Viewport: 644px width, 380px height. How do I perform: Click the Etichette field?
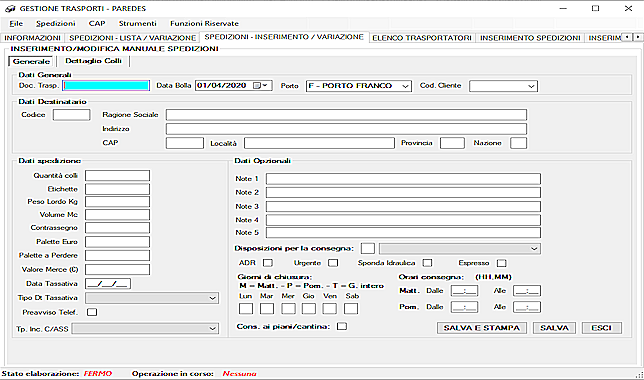tap(117, 189)
